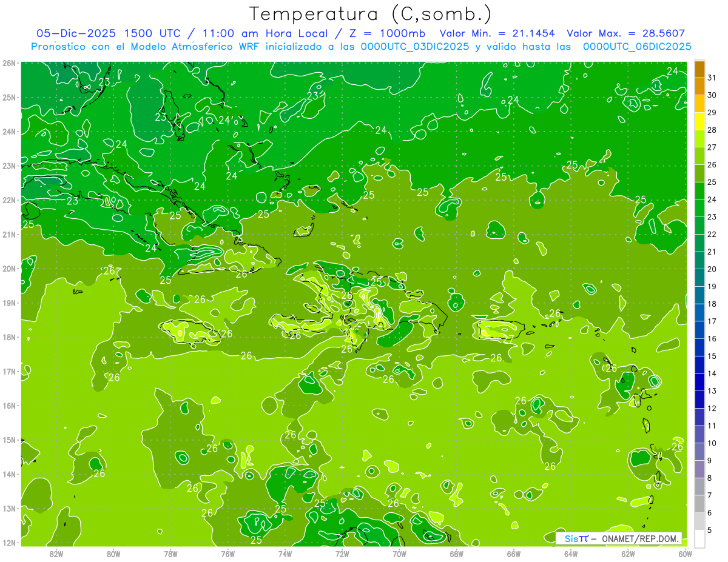Image resolution: width=728 pixels, height=562 pixels.
Task: Click the "26N" latitude axis label
Action: tap(9, 62)
